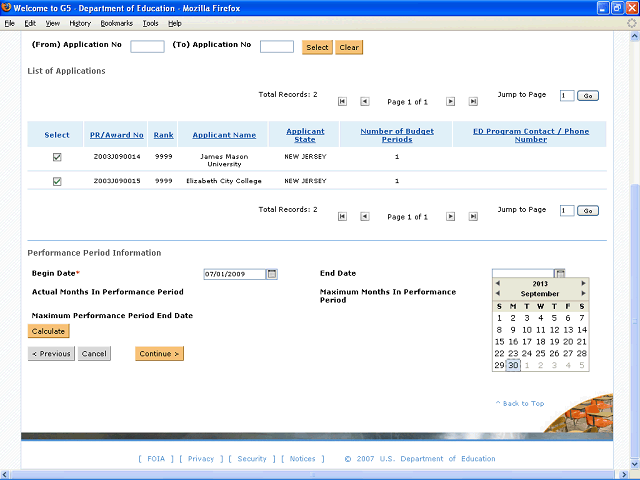The image size is (640, 480).
Task: Go to previous page in bottom pagination
Action: (364, 216)
